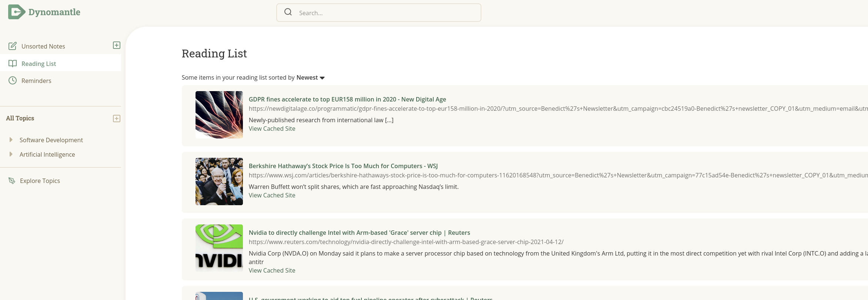Click the search magnifier icon
The width and height of the screenshot is (868, 300).
click(288, 12)
